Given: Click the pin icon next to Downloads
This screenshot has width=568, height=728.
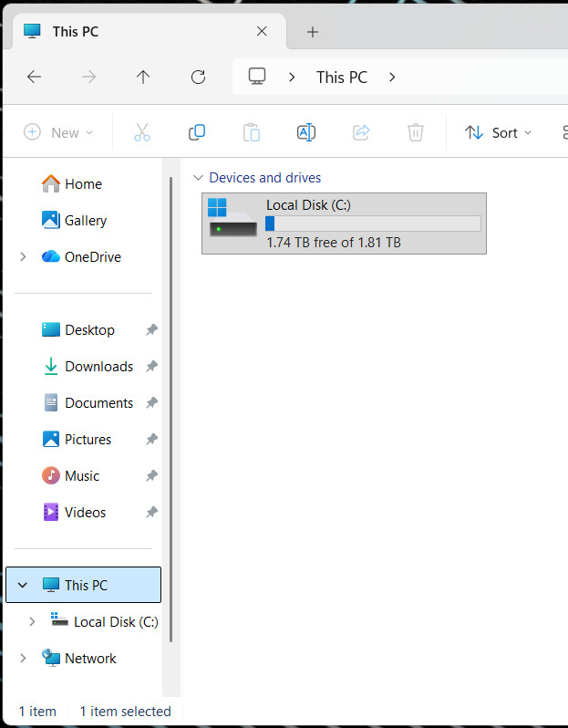Looking at the screenshot, I should click(151, 367).
